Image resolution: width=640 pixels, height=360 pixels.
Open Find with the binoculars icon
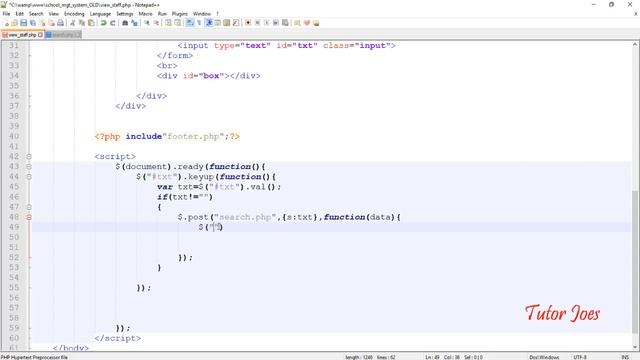point(125,23)
